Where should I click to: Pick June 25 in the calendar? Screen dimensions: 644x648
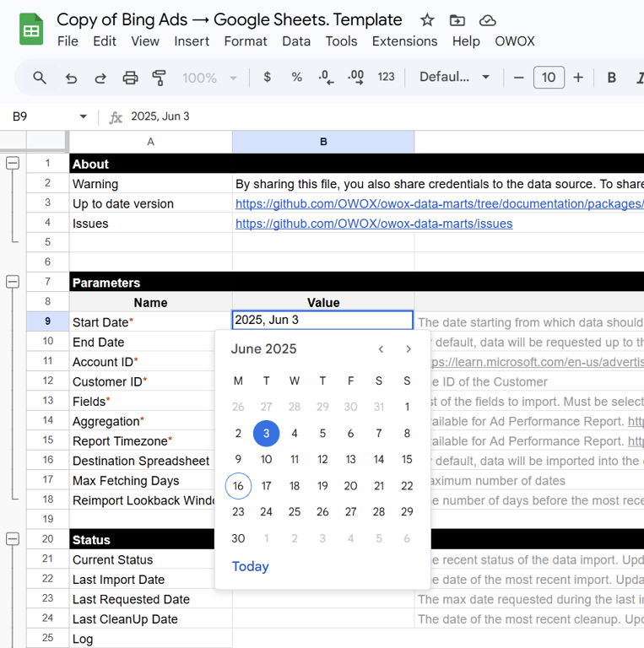click(x=295, y=511)
